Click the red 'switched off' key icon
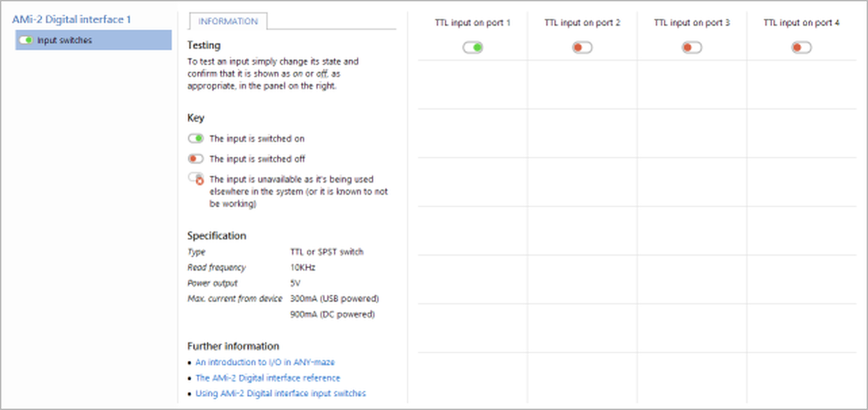The width and height of the screenshot is (868, 410). 196,159
